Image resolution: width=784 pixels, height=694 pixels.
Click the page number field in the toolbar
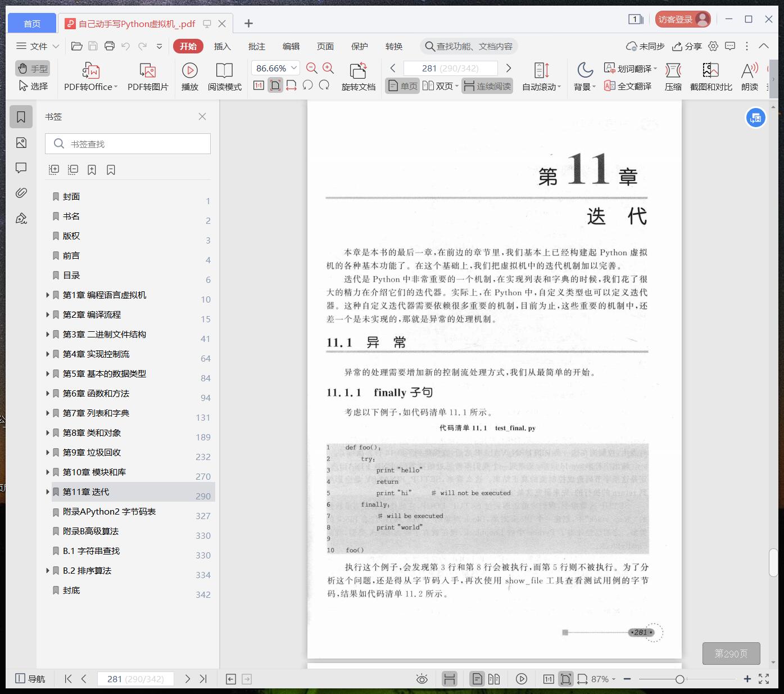[x=451, y=68]
